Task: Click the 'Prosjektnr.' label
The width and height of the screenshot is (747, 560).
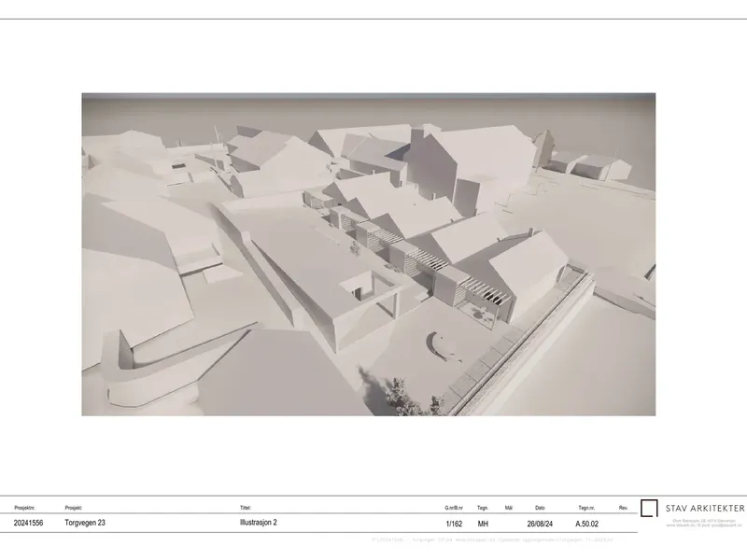Action: pyautogui.click(x=25, y=508)
